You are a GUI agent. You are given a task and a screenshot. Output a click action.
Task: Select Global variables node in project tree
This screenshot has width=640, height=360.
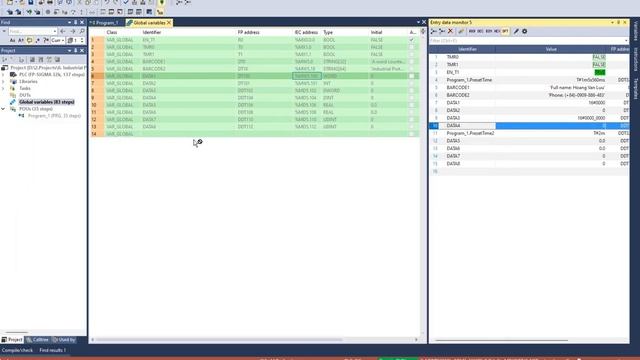47,102
